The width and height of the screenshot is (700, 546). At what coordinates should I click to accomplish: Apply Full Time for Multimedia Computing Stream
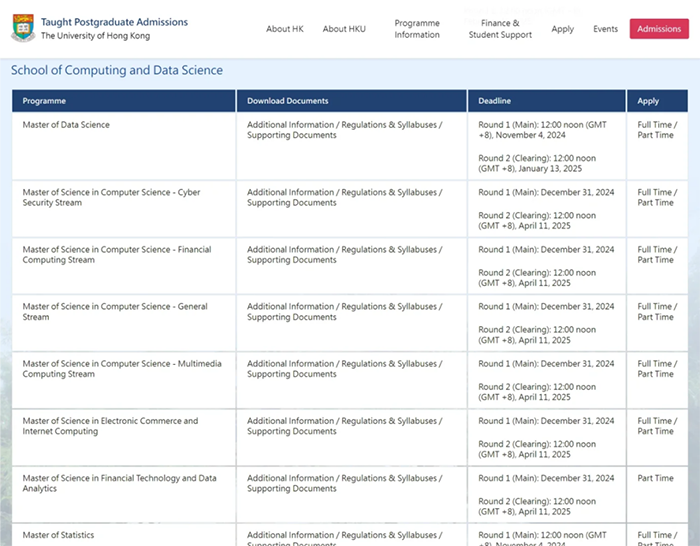(654, 364)
